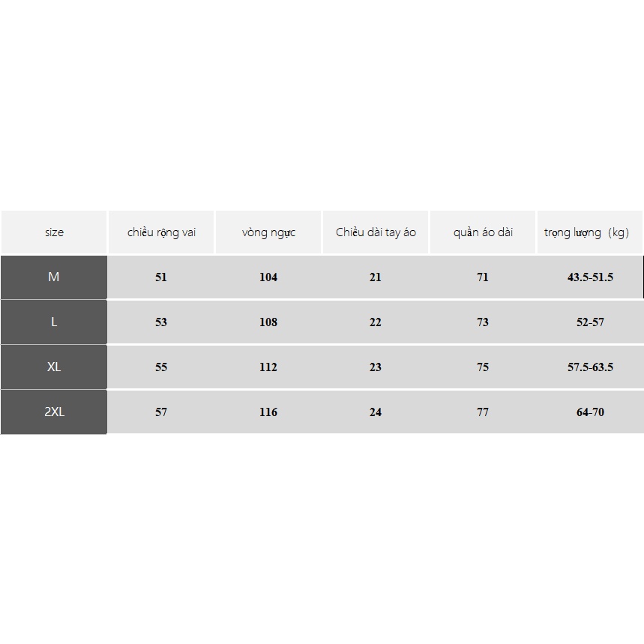Click the weight range 64-70 cell

pos(590,412)
